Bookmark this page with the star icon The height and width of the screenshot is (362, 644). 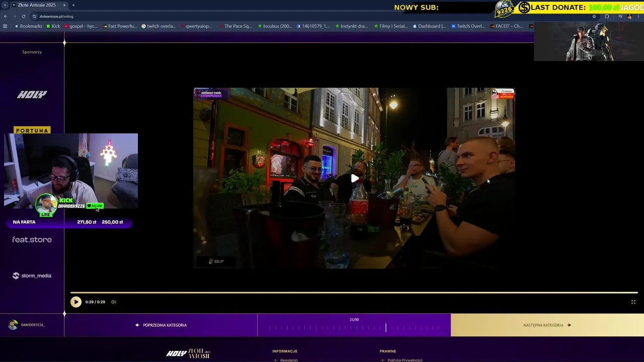click(x=594, y=16)
